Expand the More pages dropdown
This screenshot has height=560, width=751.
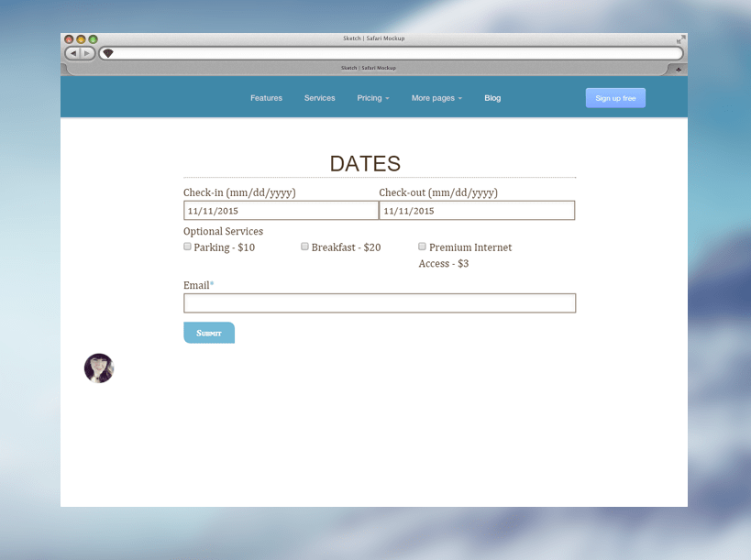[436, 98]
